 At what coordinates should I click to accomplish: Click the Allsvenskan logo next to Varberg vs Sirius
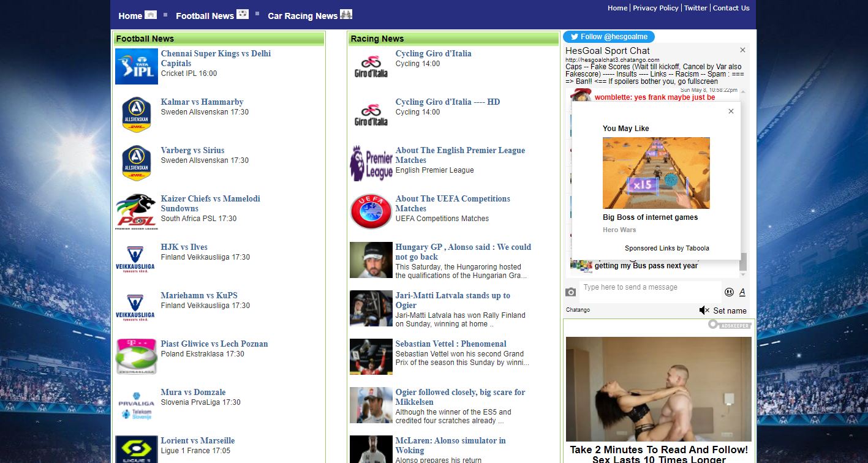tap(137, 163)
